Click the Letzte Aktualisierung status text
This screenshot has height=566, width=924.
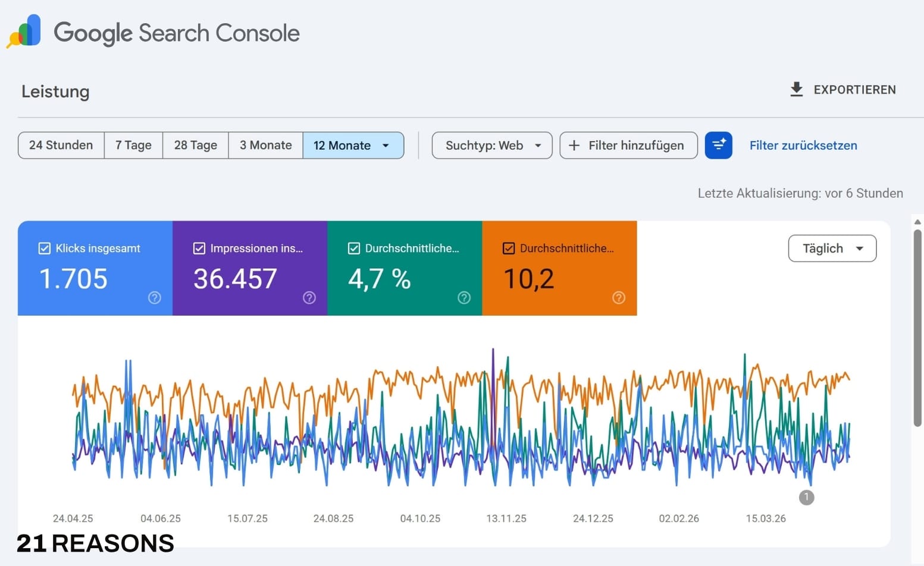800,193
